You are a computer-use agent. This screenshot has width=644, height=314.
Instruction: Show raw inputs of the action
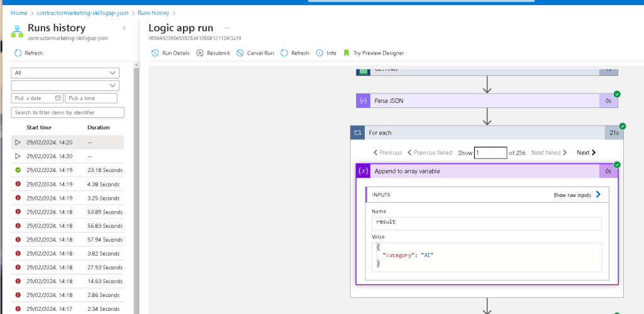pyautogui.click(x=577, y=195)
